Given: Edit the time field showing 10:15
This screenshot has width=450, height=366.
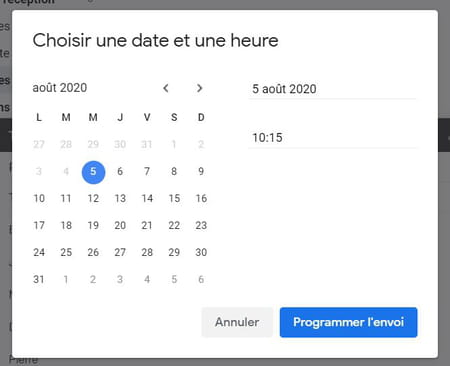Looking at the screenshot, I should pos(332,138).
